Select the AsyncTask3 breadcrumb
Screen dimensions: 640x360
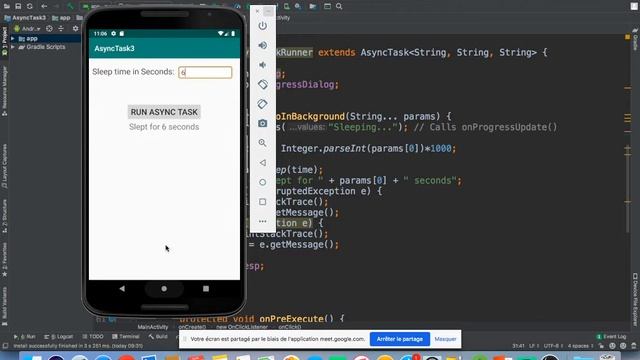[x=25, y=18]
